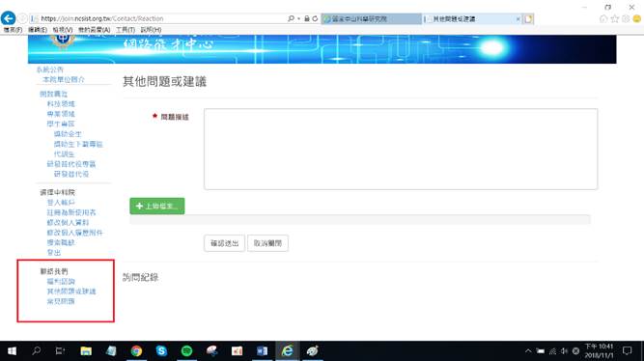This screenshot has height=361, width=644.
Task: Launch Chrome from the taskbar
Action: tap(136, 350)
